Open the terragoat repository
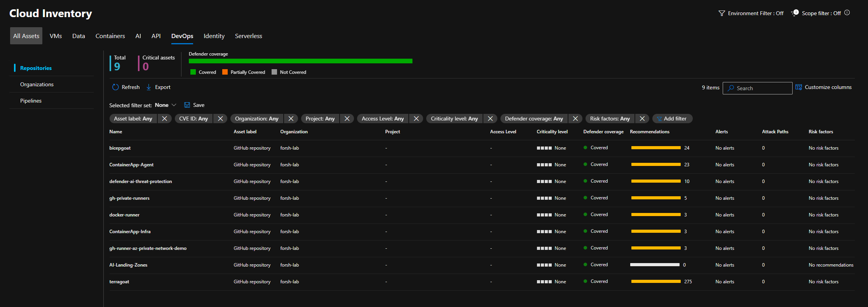The width and height of the screenshot is (868, 307). [x=119, y=282]
